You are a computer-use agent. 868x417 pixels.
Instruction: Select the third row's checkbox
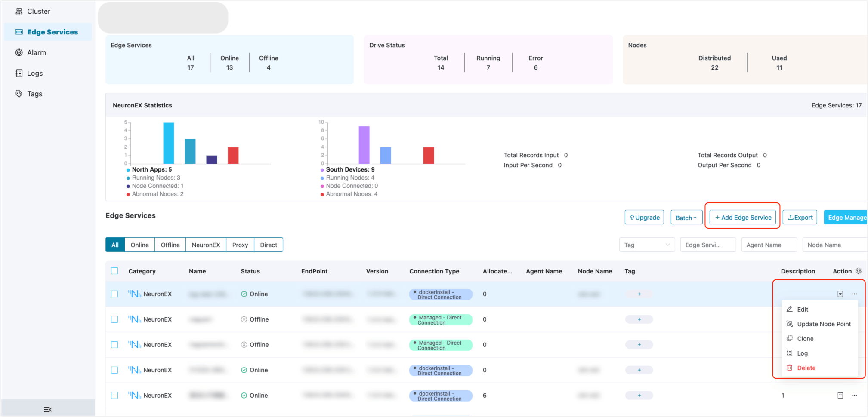(x=114, y=345)
